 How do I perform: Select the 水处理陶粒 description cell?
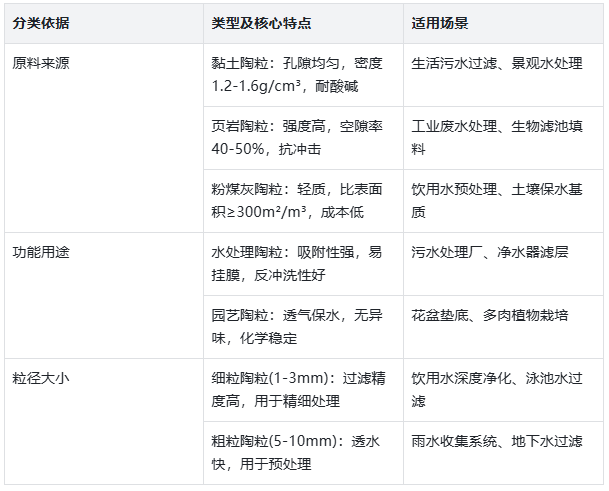pos(297,263)
